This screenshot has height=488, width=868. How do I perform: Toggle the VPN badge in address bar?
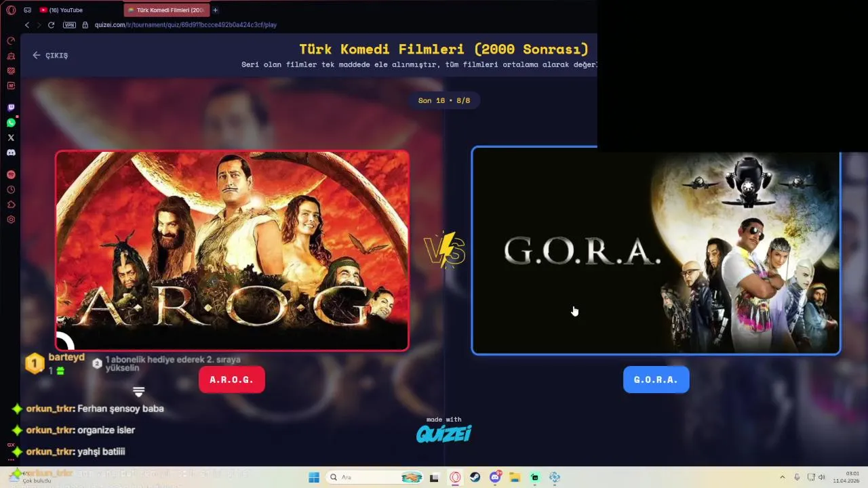(69, 25)
